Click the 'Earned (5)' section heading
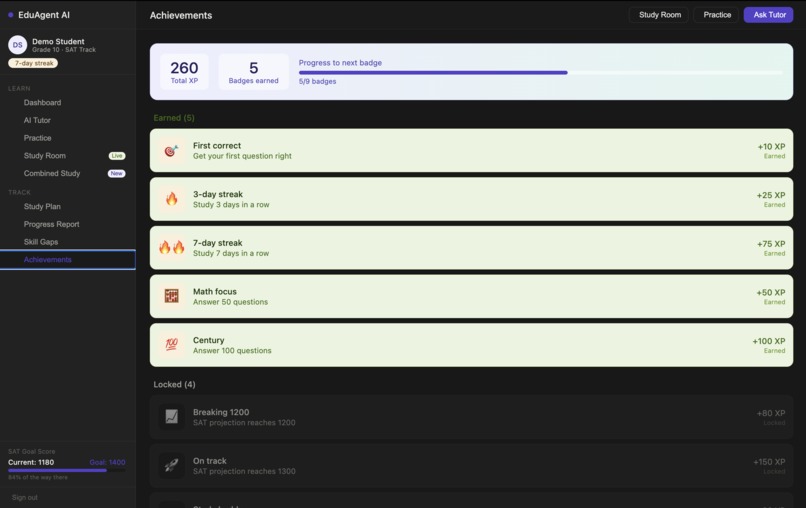The width and height of the screenshot is (806, 508). (174, 118)
